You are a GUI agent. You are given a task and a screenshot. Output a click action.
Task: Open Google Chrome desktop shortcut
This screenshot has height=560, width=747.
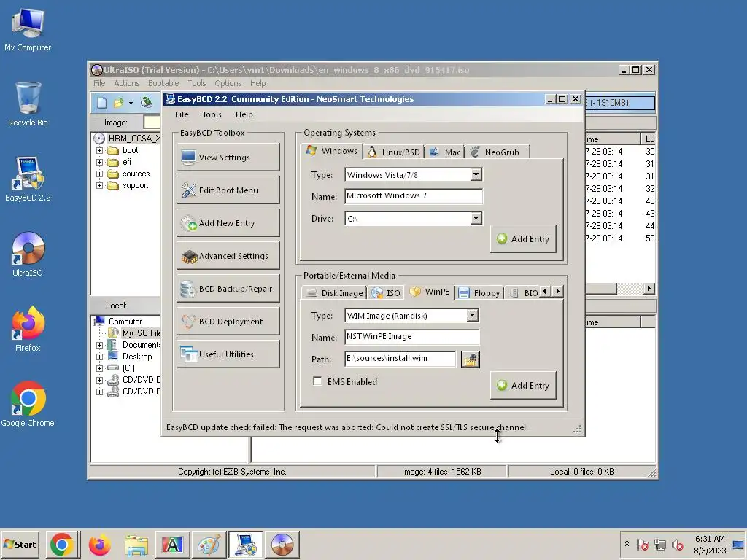(x=28, y=404)
